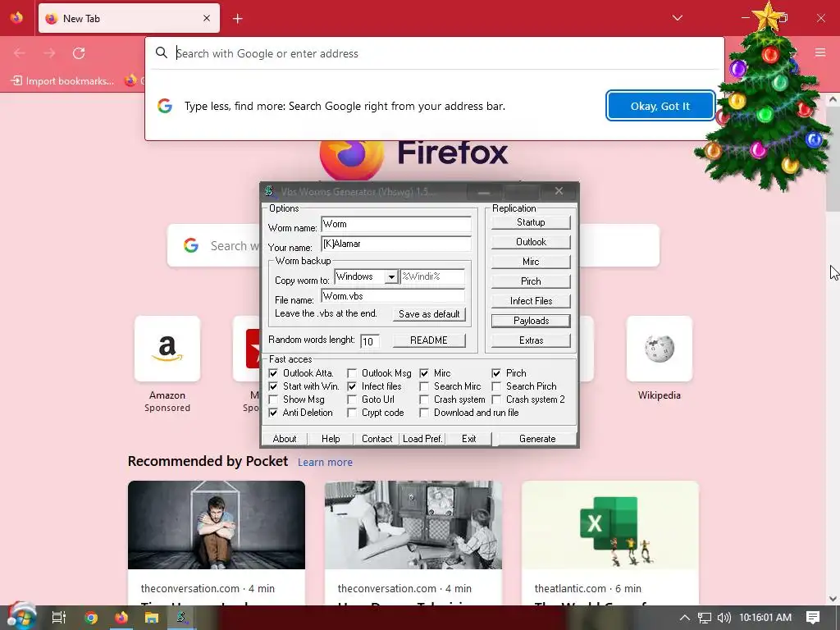Open README button
The width and height of the screenshot is (840, 630).
(x=429, y=340)
